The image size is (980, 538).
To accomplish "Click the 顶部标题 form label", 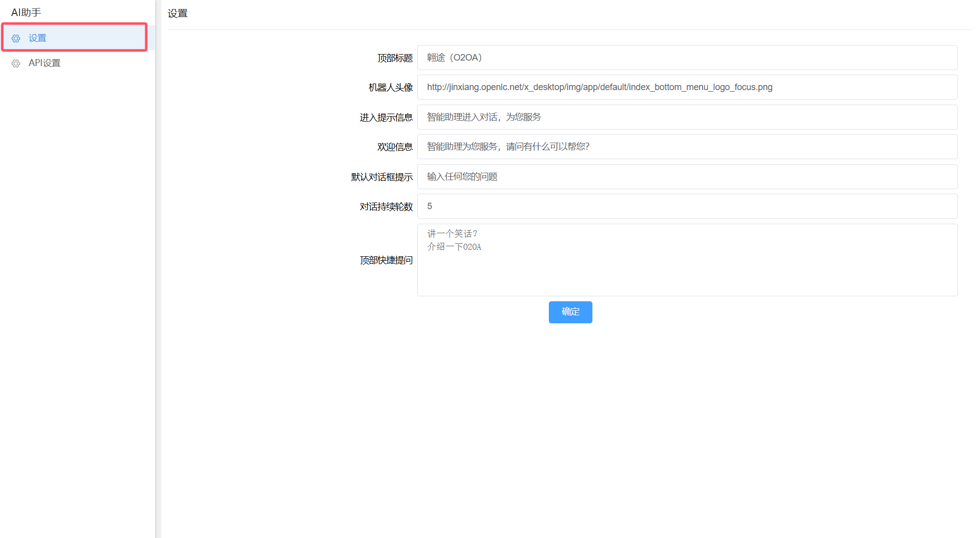I will [395, 58].
